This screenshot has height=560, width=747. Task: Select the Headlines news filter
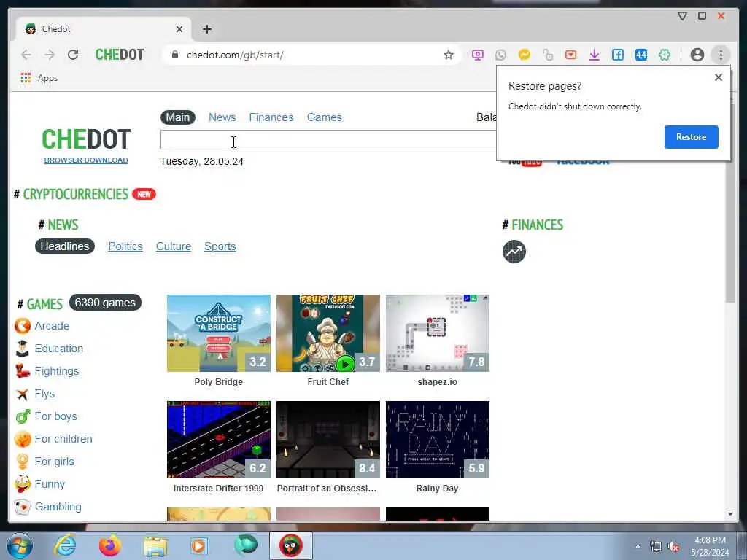65,246
